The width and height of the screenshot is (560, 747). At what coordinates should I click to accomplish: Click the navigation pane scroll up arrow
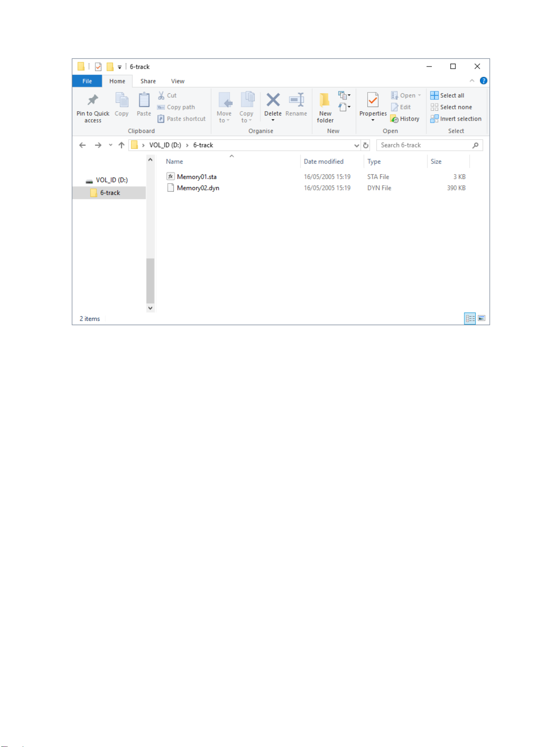[x=150, y=160]
